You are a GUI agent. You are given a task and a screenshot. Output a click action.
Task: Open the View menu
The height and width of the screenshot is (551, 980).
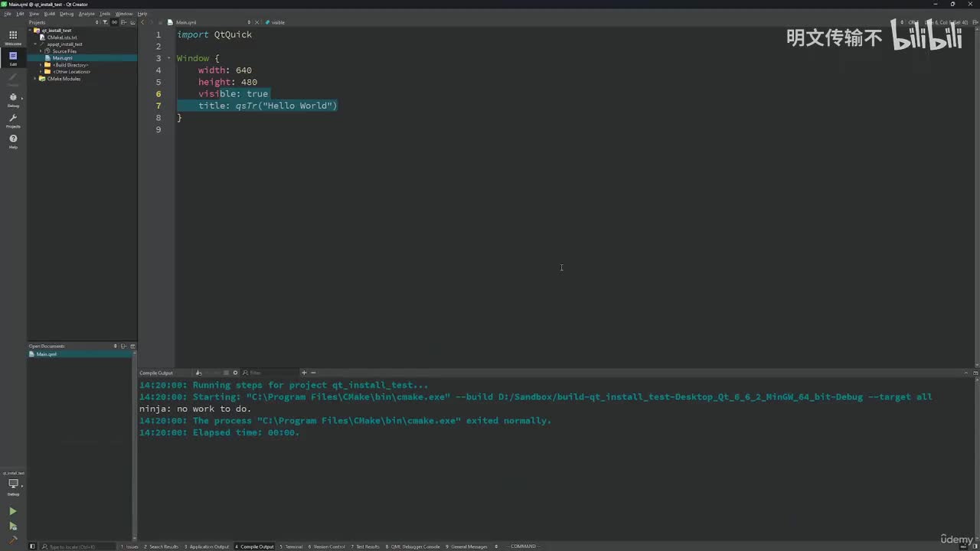click(x=34, y=14)
